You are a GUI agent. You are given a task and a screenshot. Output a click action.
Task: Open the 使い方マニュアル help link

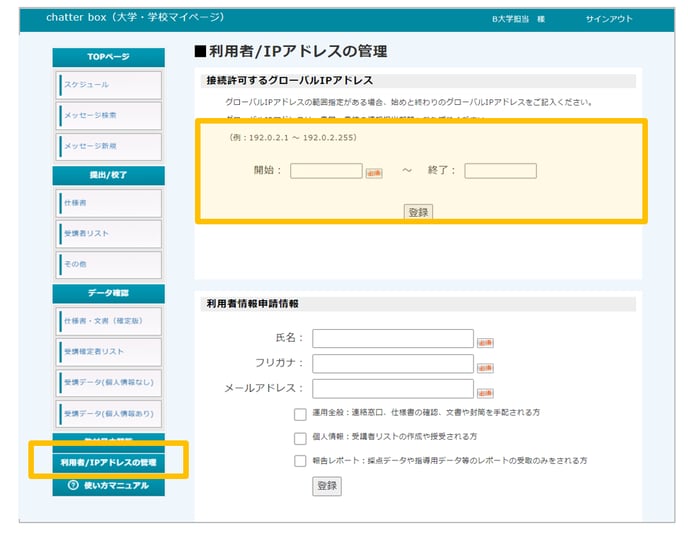coord(109,486)
